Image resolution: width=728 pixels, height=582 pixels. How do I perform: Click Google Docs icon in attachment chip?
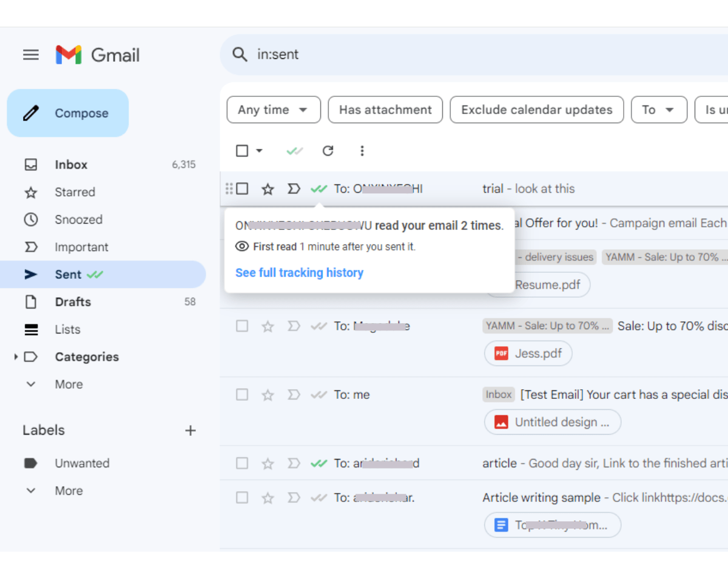501,525
